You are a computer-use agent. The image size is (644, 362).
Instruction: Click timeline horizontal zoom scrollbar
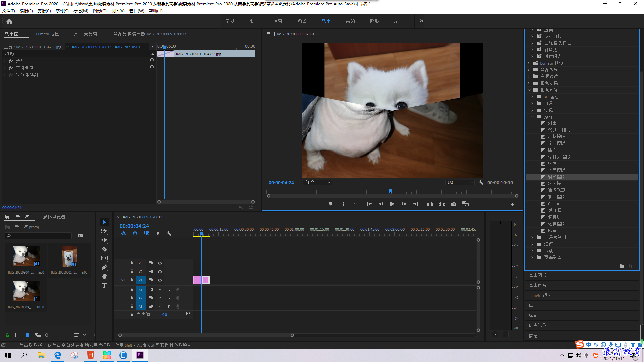coord(206,335)
